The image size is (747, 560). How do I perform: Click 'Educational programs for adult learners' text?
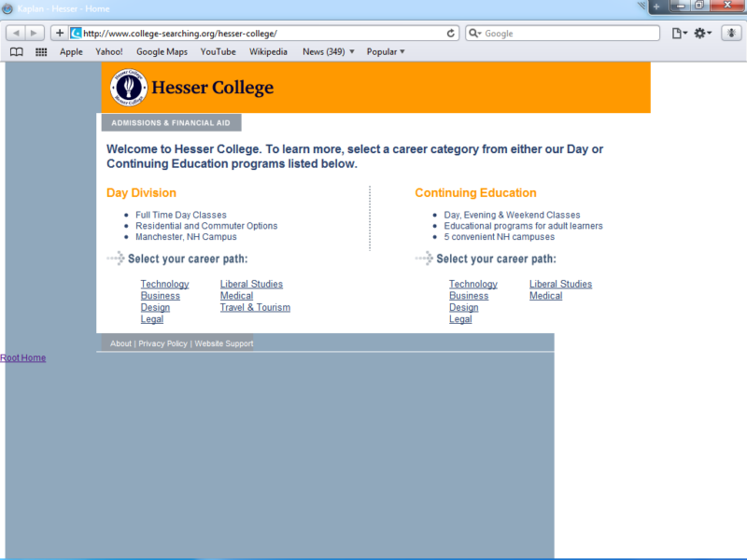click(523, 226)
